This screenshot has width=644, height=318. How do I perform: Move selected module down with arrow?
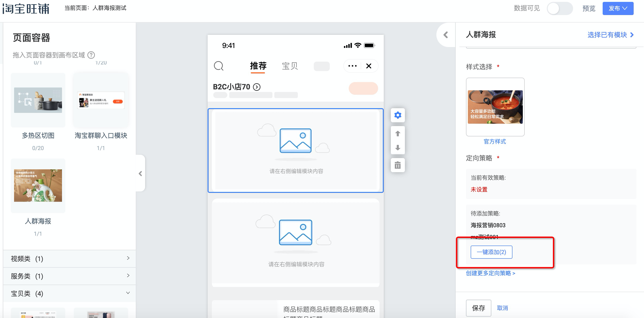[x=397, y=147]
